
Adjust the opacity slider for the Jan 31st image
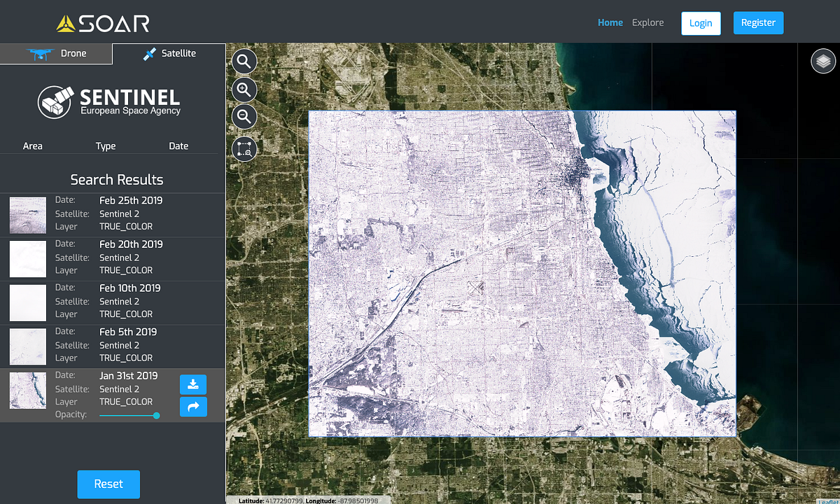point(155,415)
